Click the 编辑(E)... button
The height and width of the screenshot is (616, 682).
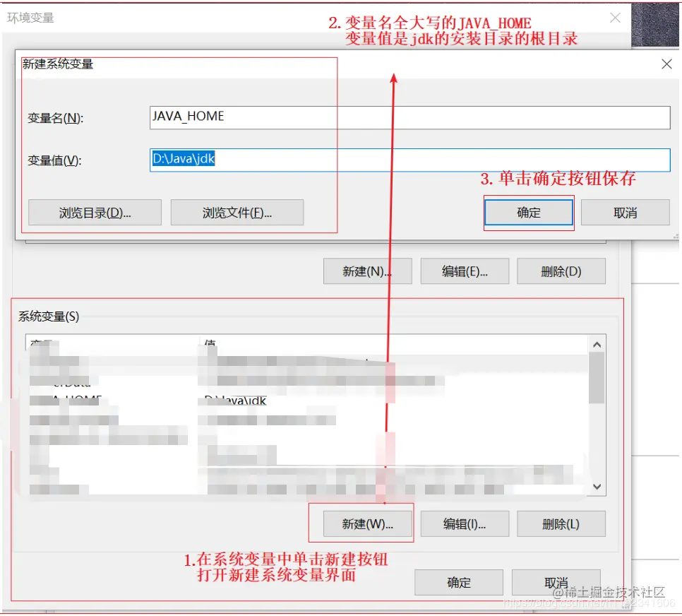[465, 271]
